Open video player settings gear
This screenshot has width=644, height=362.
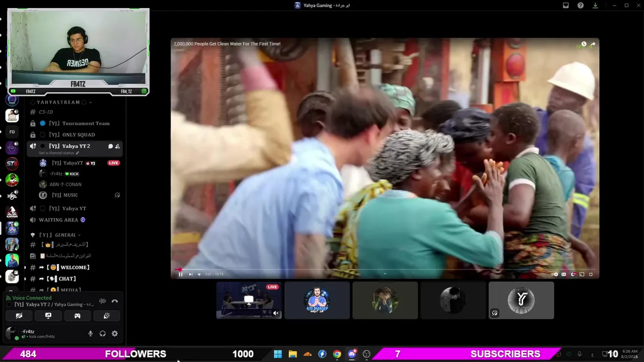pos(573,274)
